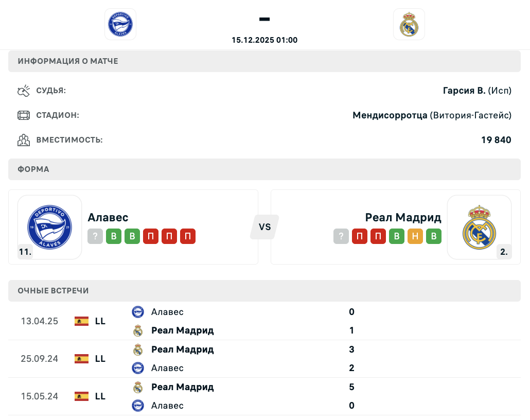The height and width of the screenshot is (420, 530).
Task: Open the large Real Madrid logo in form section
Action: (x=479, y=227)
